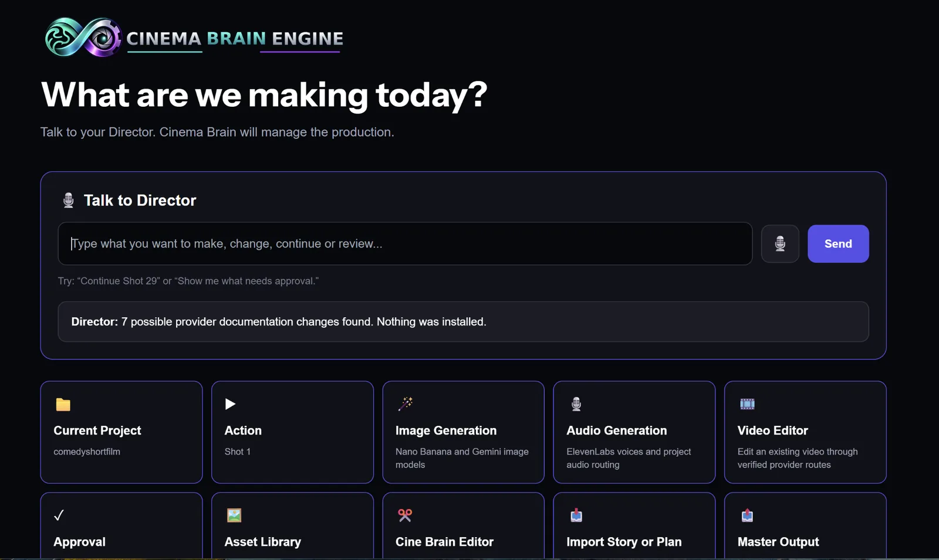Click the 'CINEMA BRAIN ENGINE' wordmark text
This screenshot has width=939, height=560.
coord(235,39)
